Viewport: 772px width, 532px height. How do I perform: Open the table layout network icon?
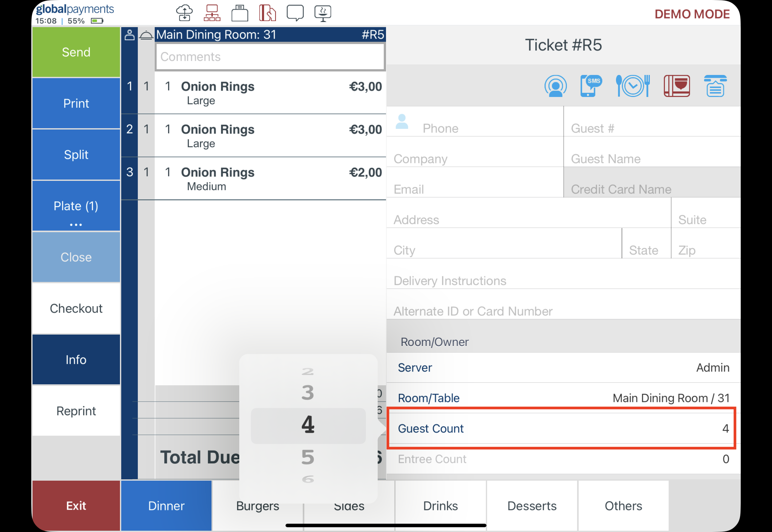coord(212,13)
